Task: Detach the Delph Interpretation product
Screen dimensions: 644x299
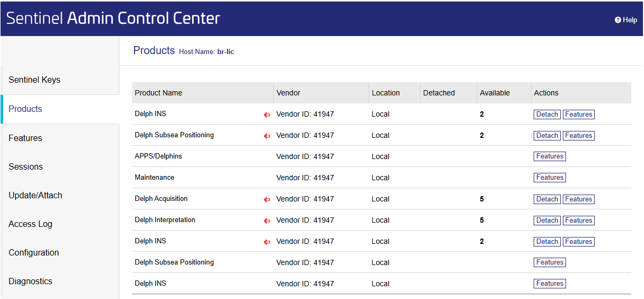Action: pos(547,221)
